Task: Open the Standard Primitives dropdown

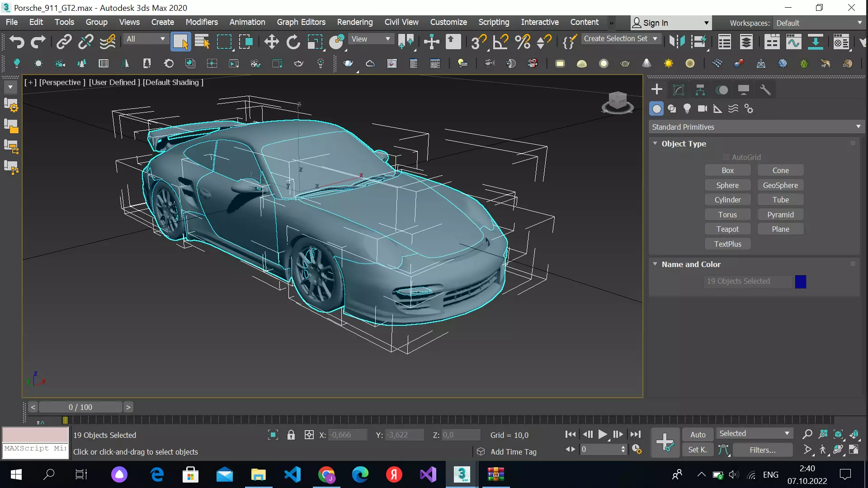Action: (756, 127)
